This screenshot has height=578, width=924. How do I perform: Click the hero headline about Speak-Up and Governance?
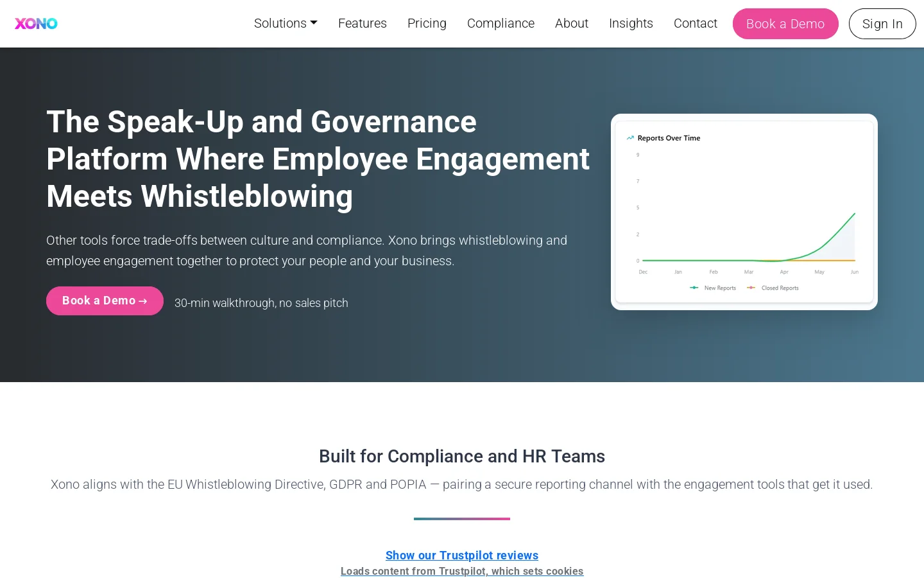coord(318,159)
